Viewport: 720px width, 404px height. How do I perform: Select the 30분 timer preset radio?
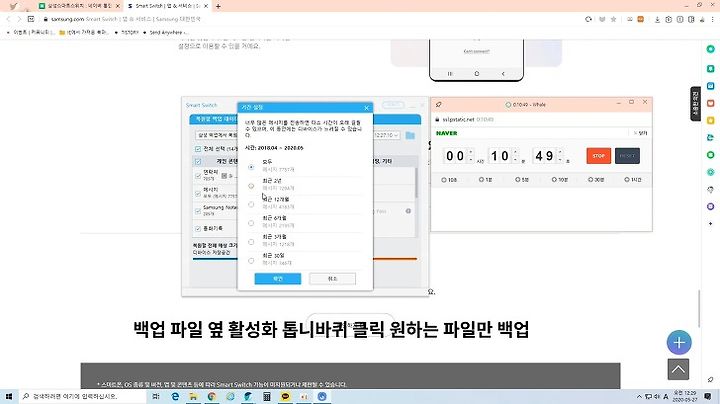(x=591, y=180)
